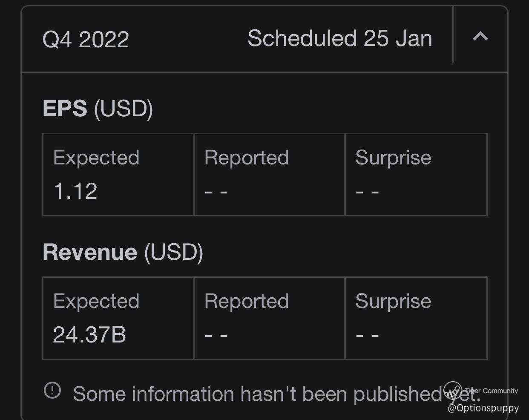Click the Tiger Community watermark text
Image resolution: width=529 pixels, height=420 pixels.
click(x=492, y=391)
